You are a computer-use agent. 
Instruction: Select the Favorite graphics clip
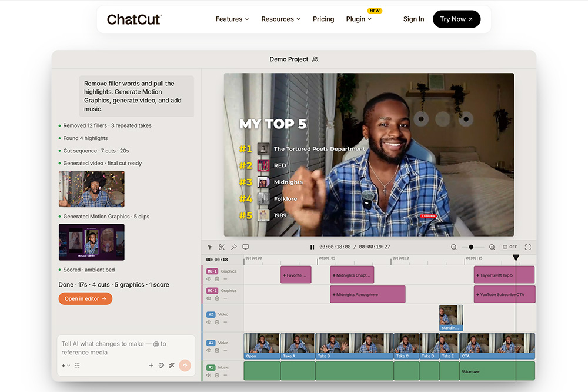(296, 275)
